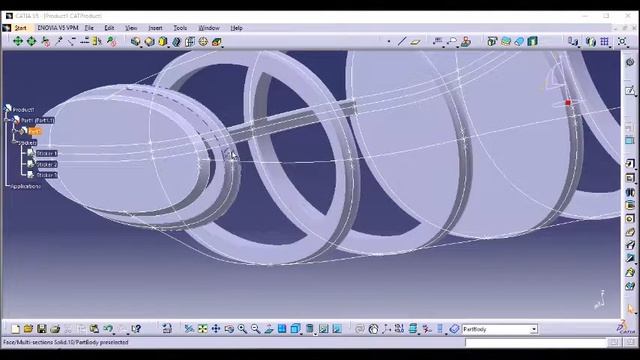Click the New document icon
Screen dimensions: 640x360
(16, 329)
